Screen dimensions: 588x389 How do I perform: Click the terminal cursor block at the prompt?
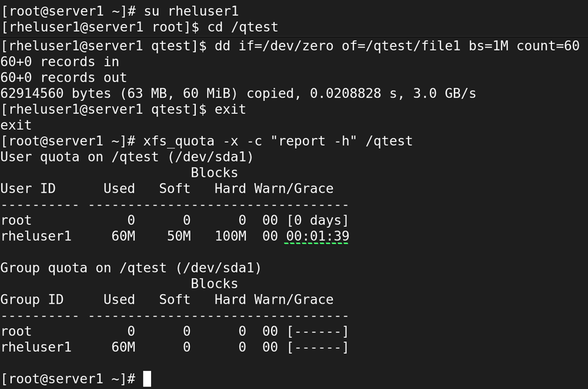pos(147,378)
